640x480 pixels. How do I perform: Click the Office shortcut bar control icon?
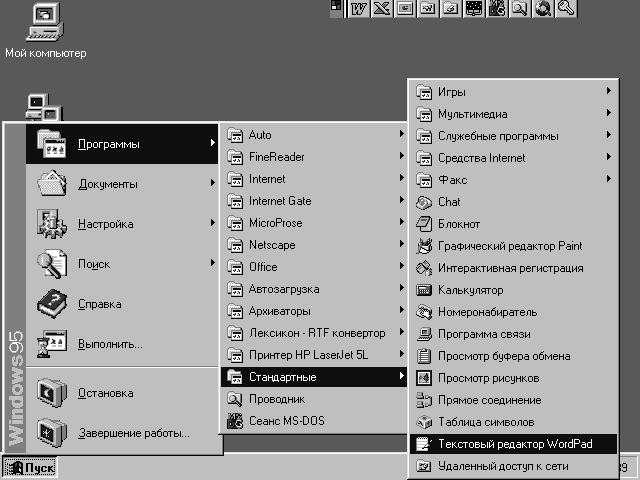coord(336,6)
